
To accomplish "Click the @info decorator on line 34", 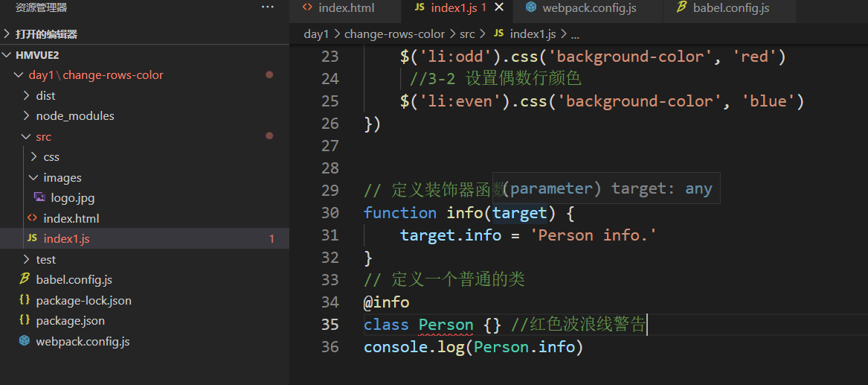I will point(386,302).
